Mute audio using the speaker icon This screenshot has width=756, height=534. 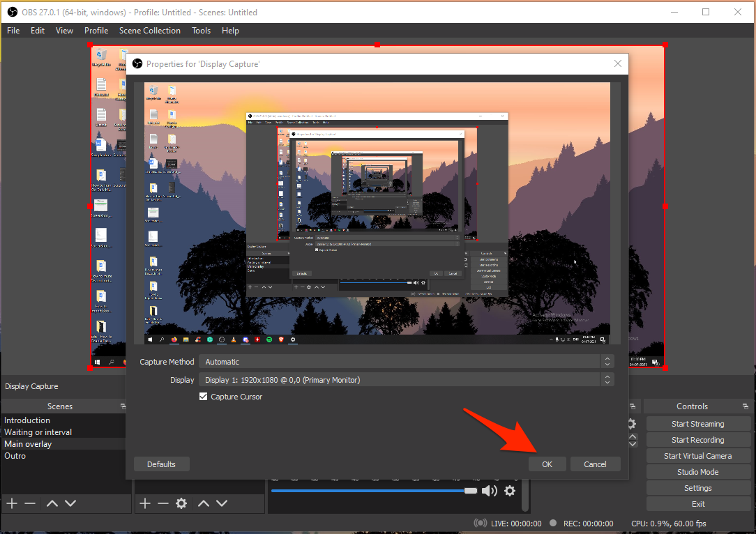(490, 491)
